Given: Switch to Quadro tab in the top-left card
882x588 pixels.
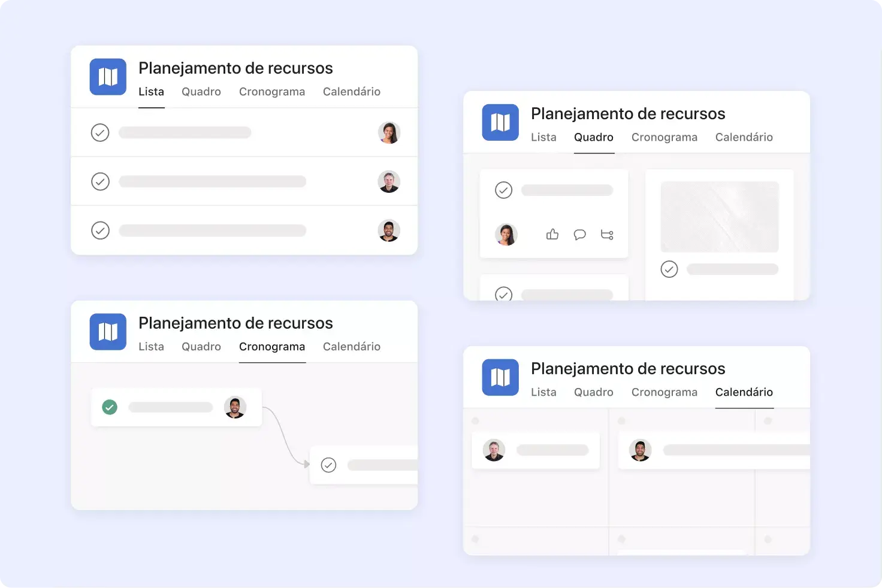Looking at the screenshot, I should [x=201, y=92].
